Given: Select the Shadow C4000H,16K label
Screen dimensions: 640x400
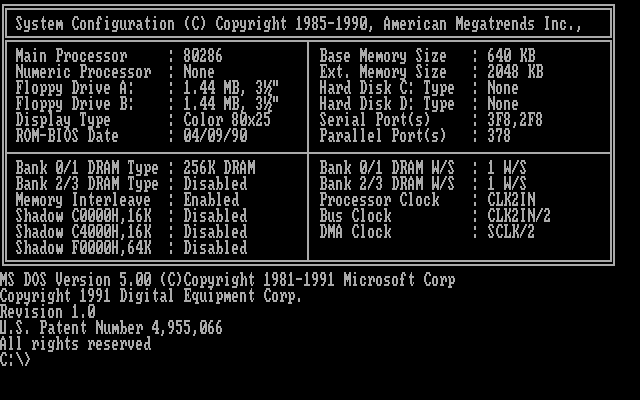Looking at the screenshot, I should (x=83, y=232).
